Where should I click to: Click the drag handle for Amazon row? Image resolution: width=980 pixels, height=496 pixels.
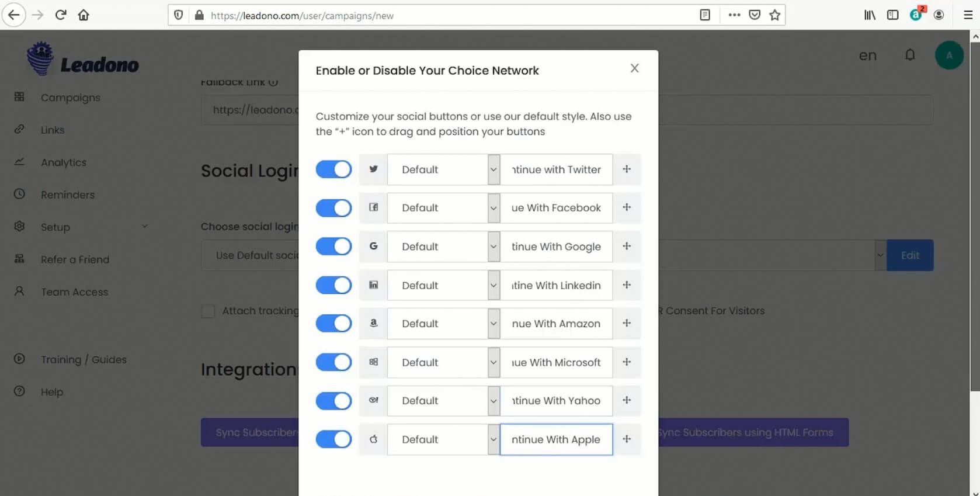(x=627, y=323)
